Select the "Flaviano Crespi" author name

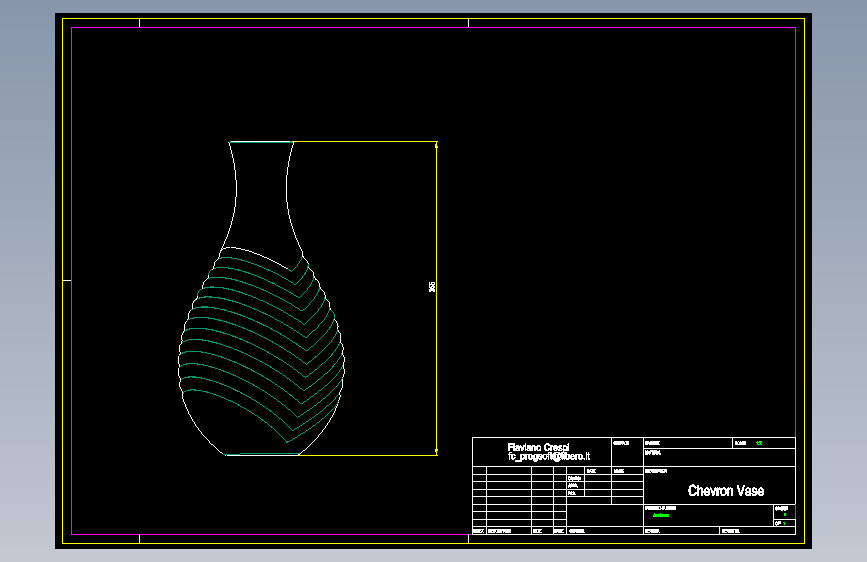[538, 447]
